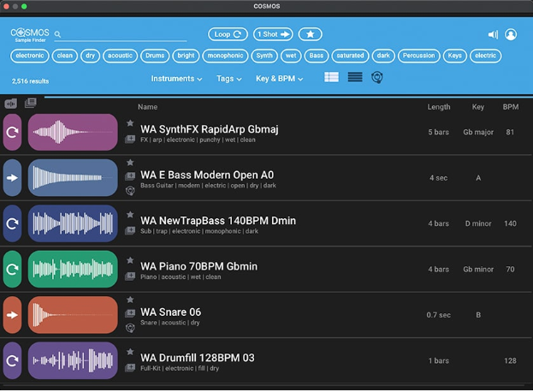Click the Keys tag pill

tap(454, 56)
